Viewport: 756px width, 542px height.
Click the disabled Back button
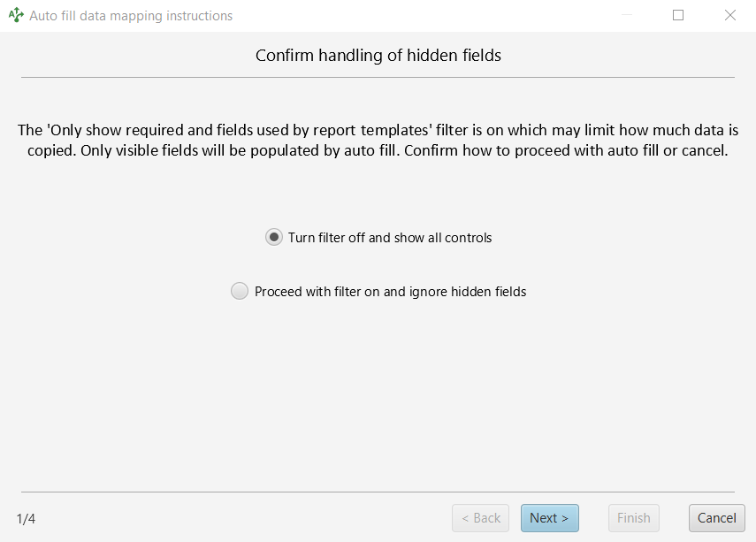(480, 518)
